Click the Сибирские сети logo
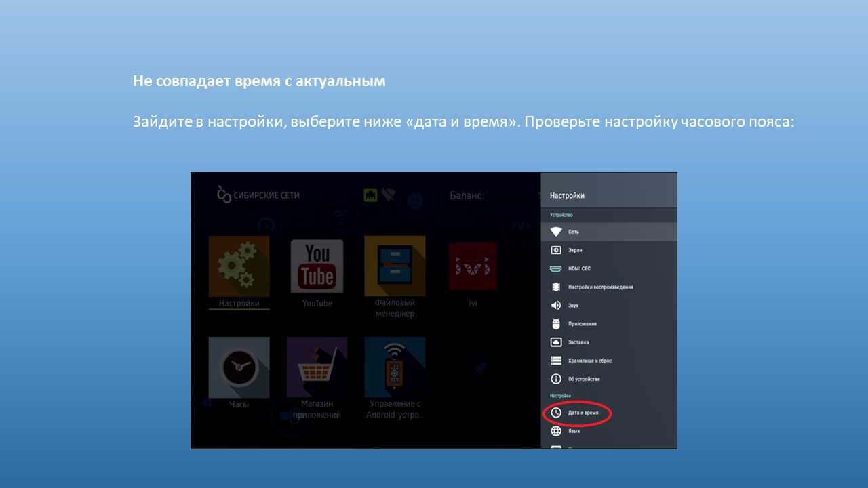Image resolution: width=868 pixels, height=488 pixels. click(258, 195)
